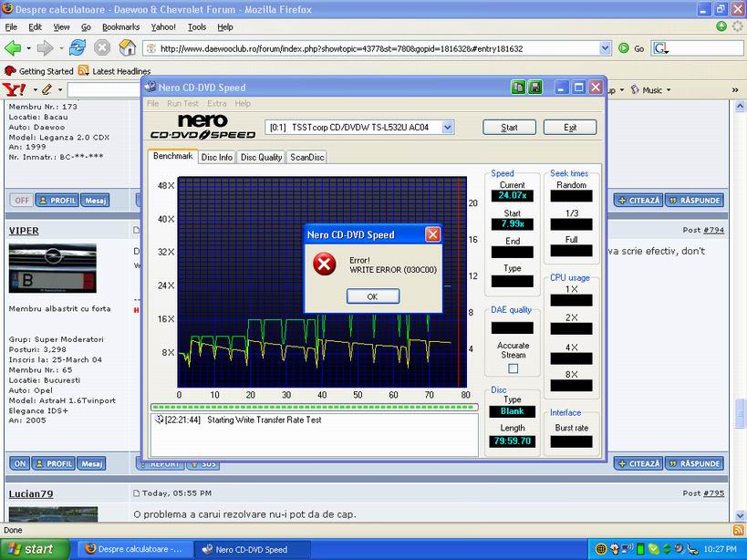Open the Back history dropdown arrow

tap(28, 48)
